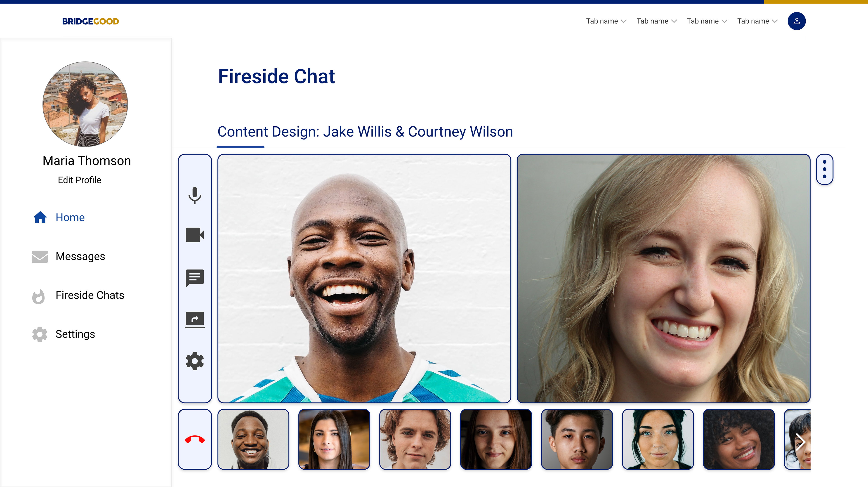
Task: Share screen using the laptop icon
Action: [x=195, y=319]
